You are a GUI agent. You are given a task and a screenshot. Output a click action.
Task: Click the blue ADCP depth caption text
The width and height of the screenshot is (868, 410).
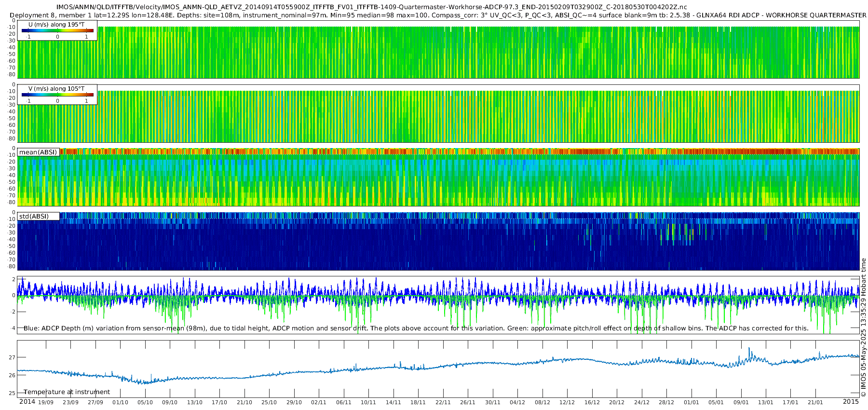tap(416, 328)
